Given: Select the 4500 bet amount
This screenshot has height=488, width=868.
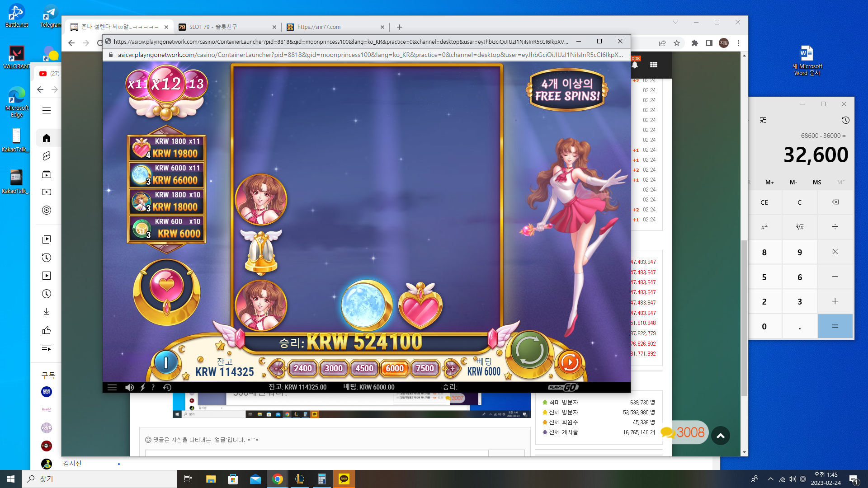Looking at the screenshot, I should [x=364, y=368].
